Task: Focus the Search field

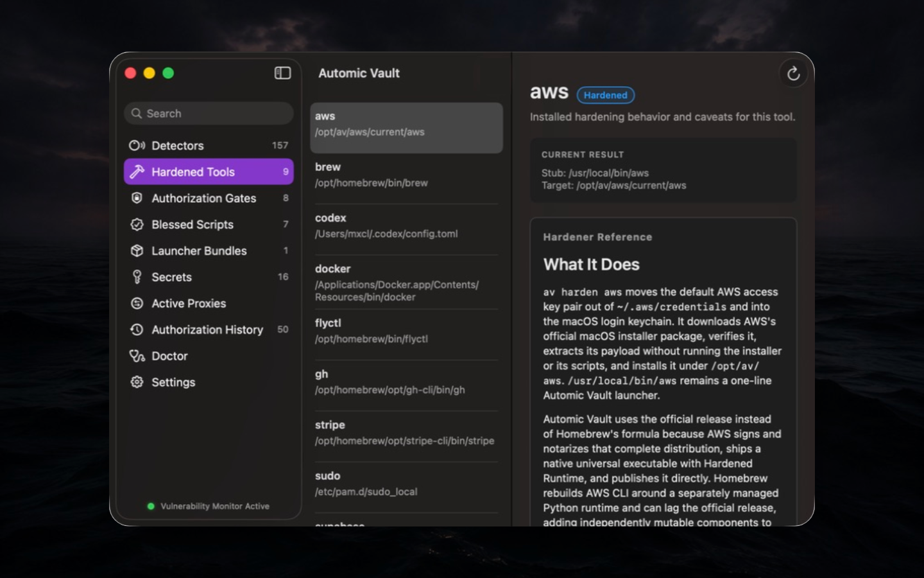Action: tap(209, 114)
